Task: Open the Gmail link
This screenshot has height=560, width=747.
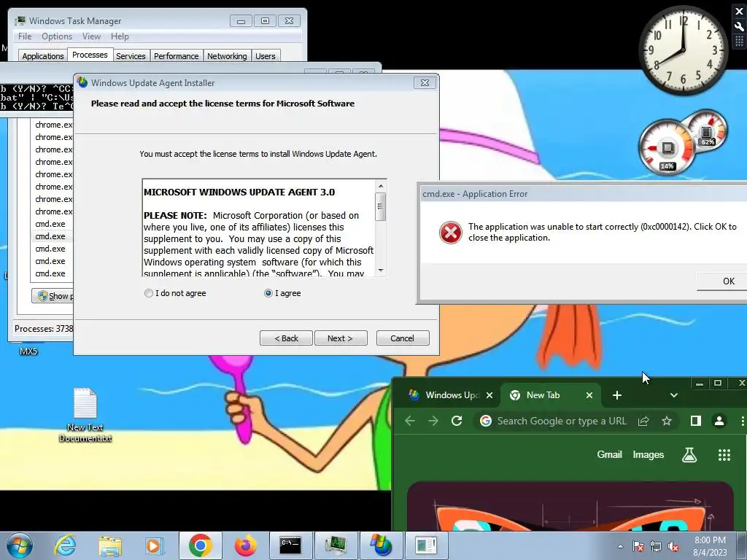Action: tap(609, 455)
